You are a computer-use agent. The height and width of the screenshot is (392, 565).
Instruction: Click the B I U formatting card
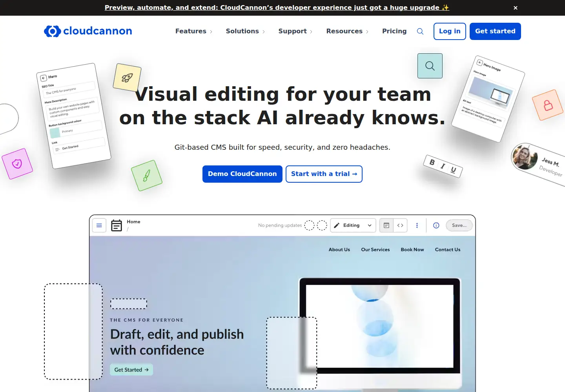tap(443, 166)
